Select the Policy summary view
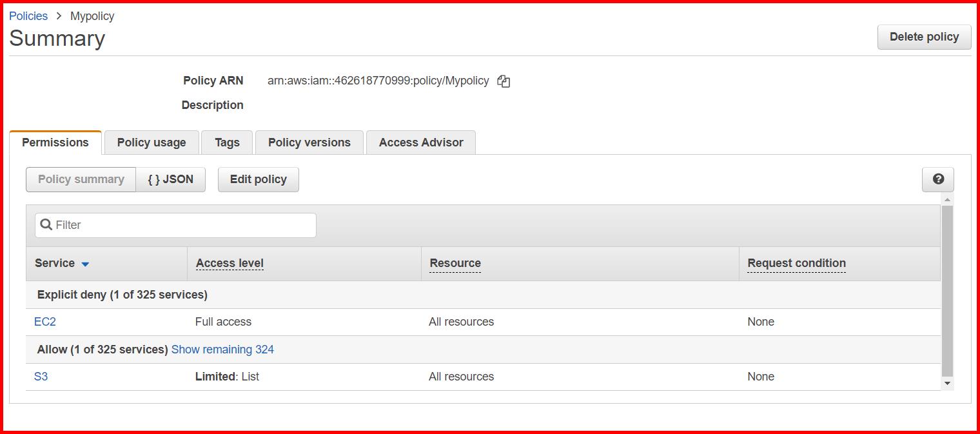This screenshot has width=980, height=434. (80, 179)
